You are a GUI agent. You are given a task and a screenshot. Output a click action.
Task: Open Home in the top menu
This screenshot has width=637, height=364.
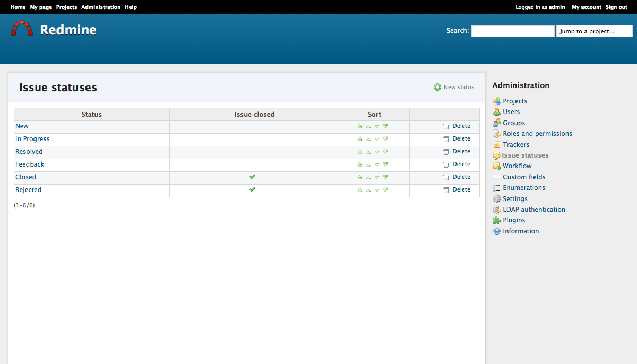[x=18, y=7]
